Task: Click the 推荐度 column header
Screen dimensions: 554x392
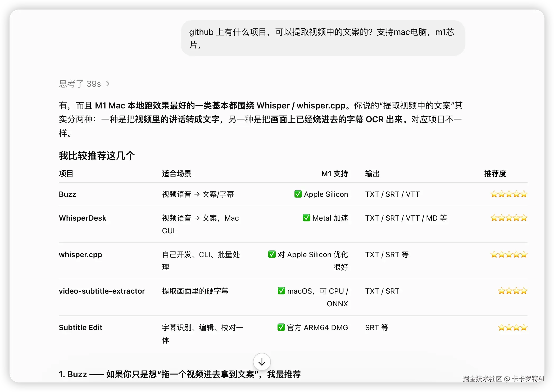Action: tap(495, 174)
